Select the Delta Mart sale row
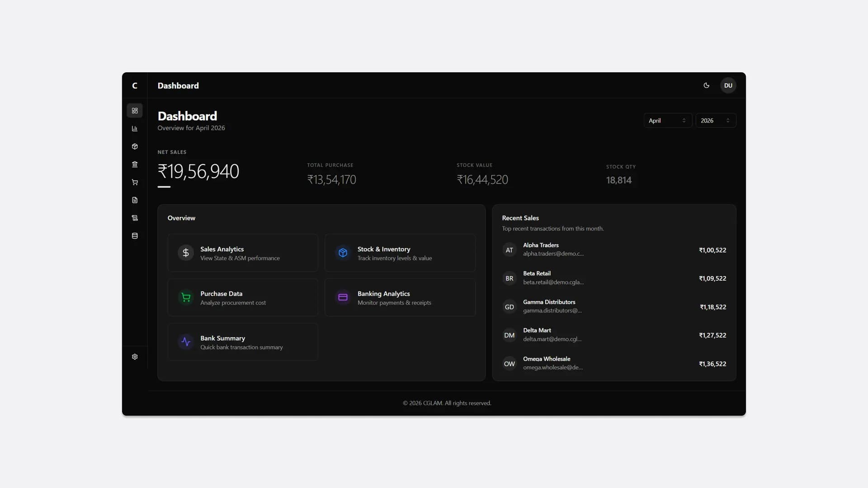Image resolution: width=868 pixels, height=488 pixels. point(614,335)
